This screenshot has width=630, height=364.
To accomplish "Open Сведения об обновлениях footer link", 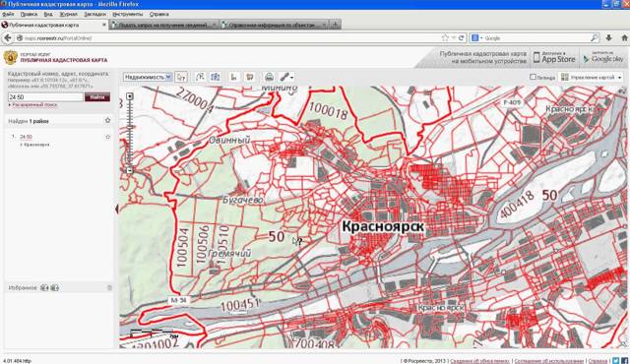I will pos(479,361).
